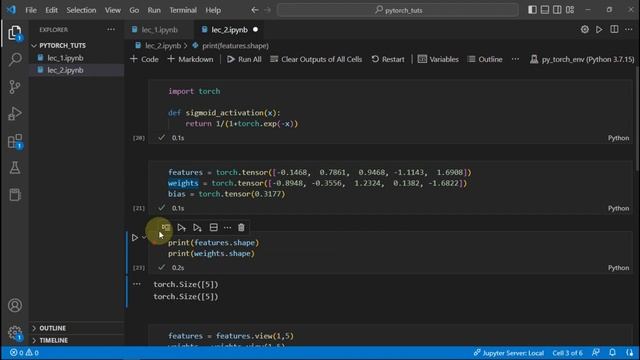Open the Edit menu
The height and width of the screenshot is (360, 640).
[51, 10]
